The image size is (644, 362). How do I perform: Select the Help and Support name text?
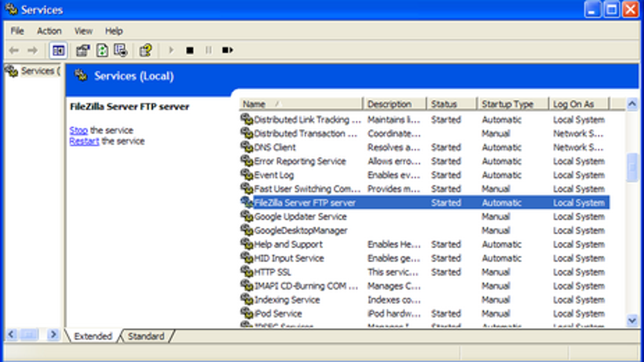tap(289, 245)
